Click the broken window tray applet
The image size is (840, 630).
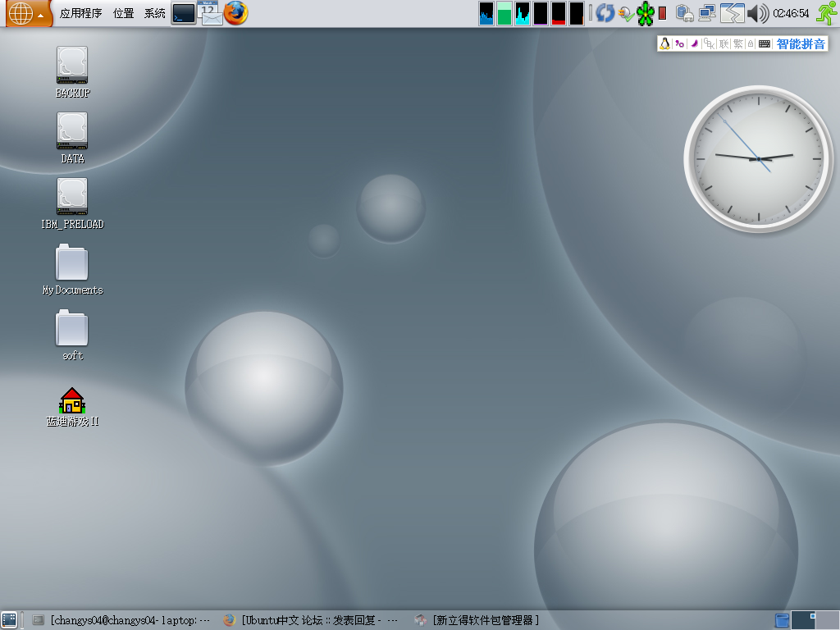pos(733,13)
